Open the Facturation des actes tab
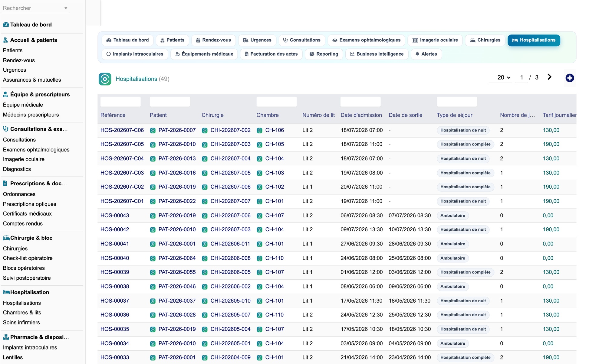 (271, 54)
